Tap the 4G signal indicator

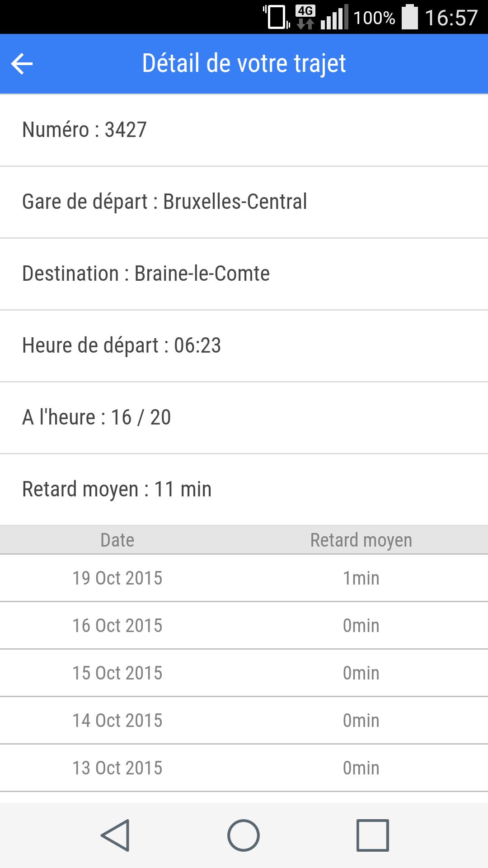click(305, 17)
